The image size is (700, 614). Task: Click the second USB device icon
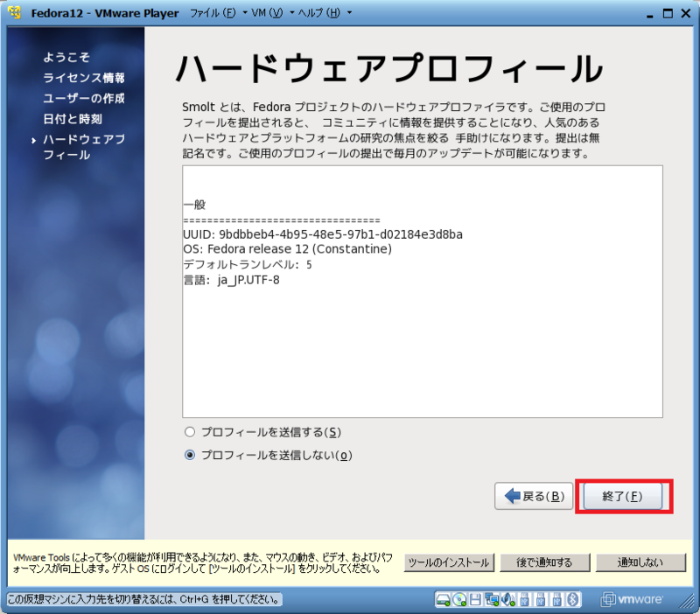click(x=539, y=601)
